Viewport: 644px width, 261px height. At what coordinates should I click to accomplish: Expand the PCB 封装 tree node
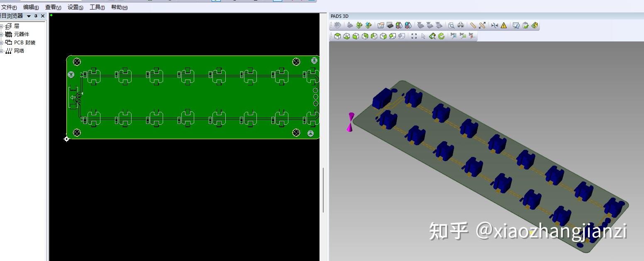[1, 43]
